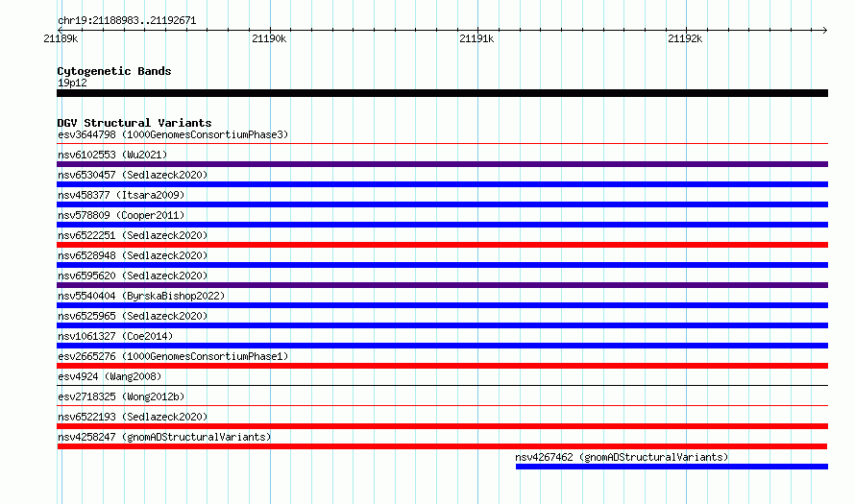Open nsv458377 (Itsara2009) label
The height and width of the screenshot is (504, 855).
[121, 195]
